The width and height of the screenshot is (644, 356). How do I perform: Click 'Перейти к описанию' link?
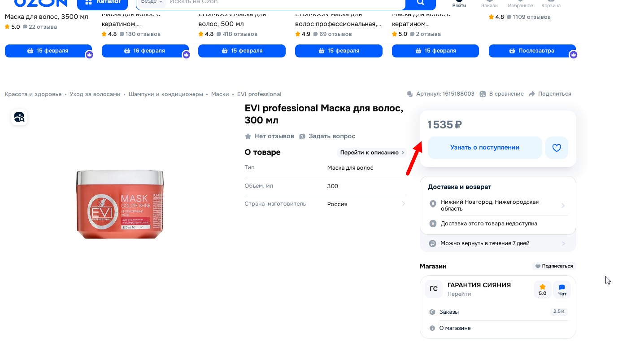[372, 153]
